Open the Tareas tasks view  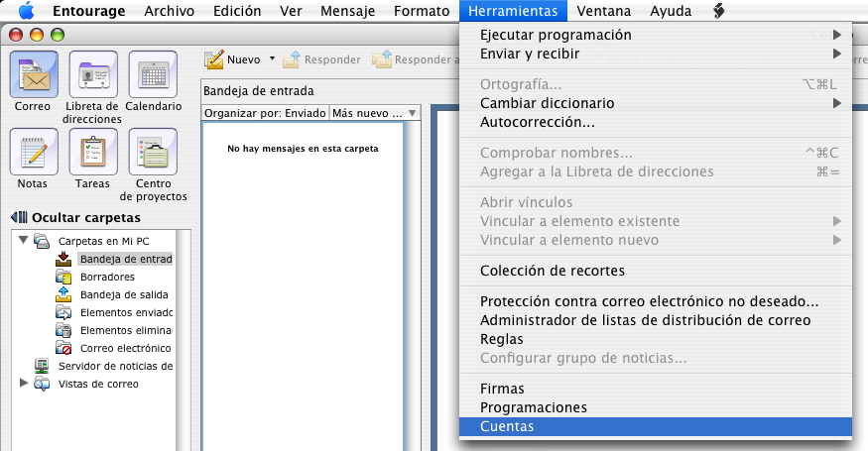click(92, 152)
